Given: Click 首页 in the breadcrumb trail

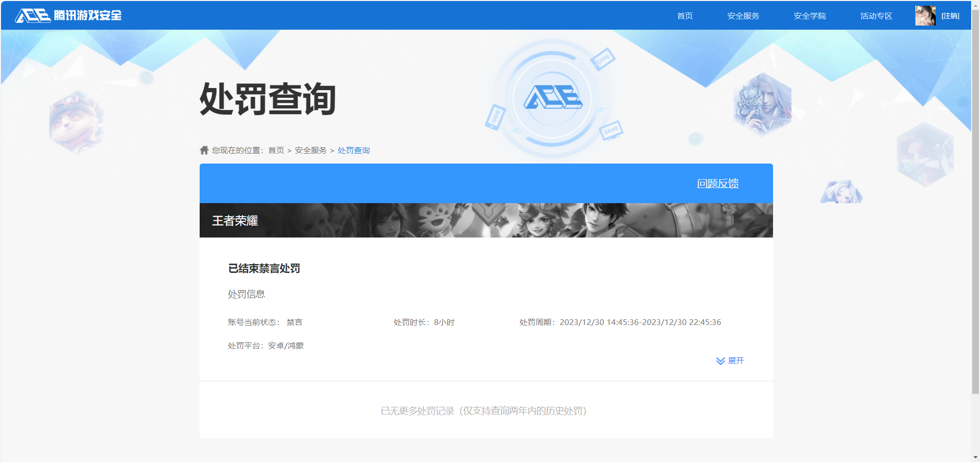Looking at the screenshot, I should coord(276,150).
